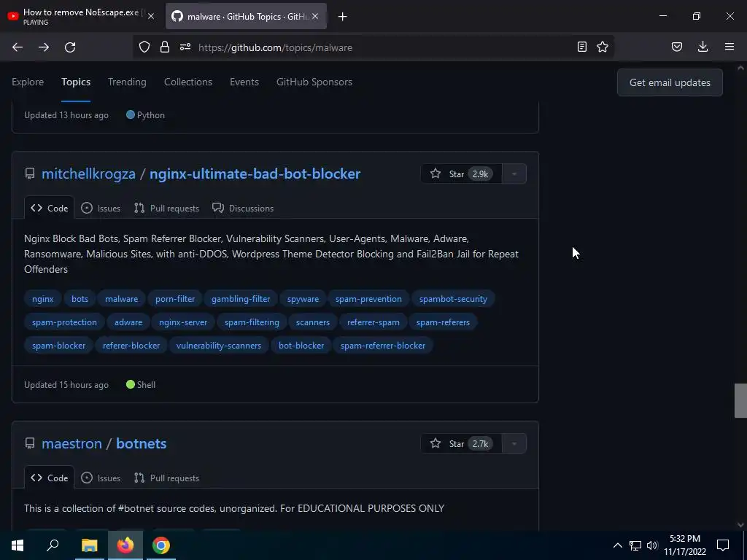Open site permissions icon in the address bar
747x560 pixels.
[185, 47]
